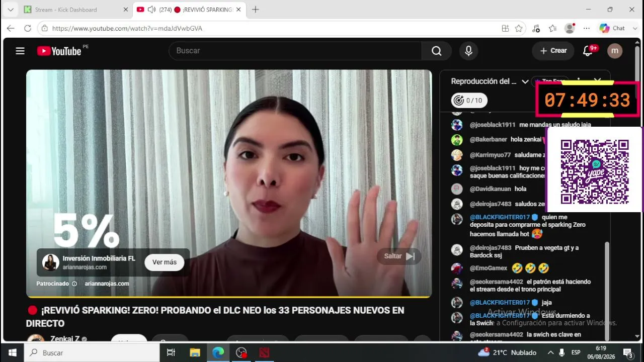Open the Windows Start menu
Screen dimensions: 644x362
[x=12, y=353]
